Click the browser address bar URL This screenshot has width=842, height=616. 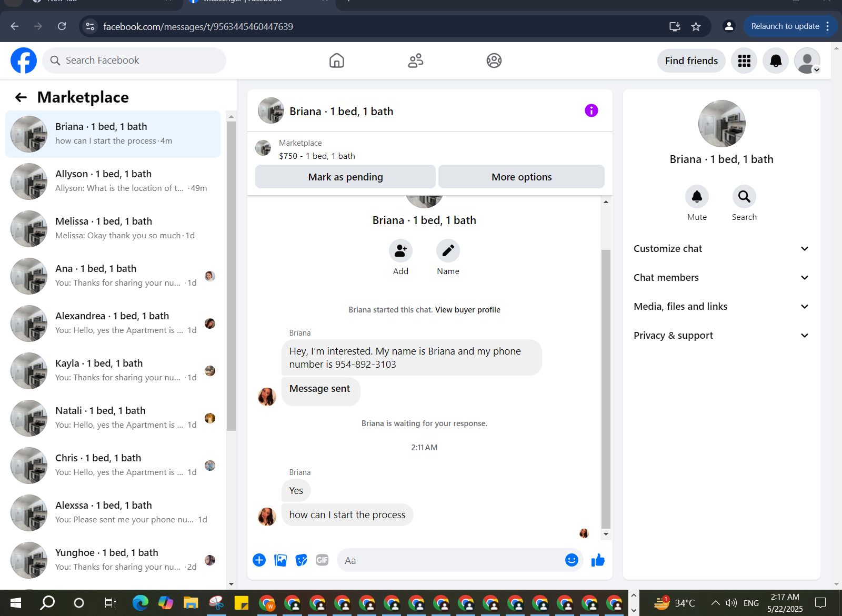(x=198, y=26)
